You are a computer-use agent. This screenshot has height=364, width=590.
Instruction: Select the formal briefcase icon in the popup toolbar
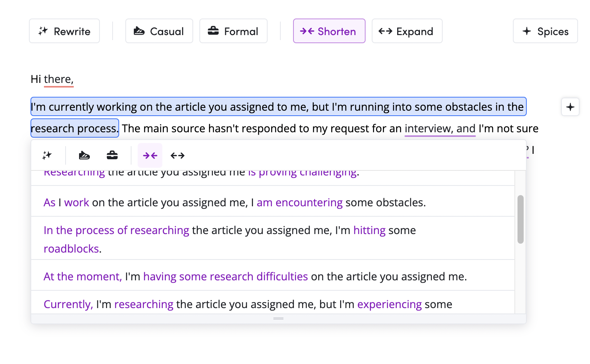pos(112,155)
